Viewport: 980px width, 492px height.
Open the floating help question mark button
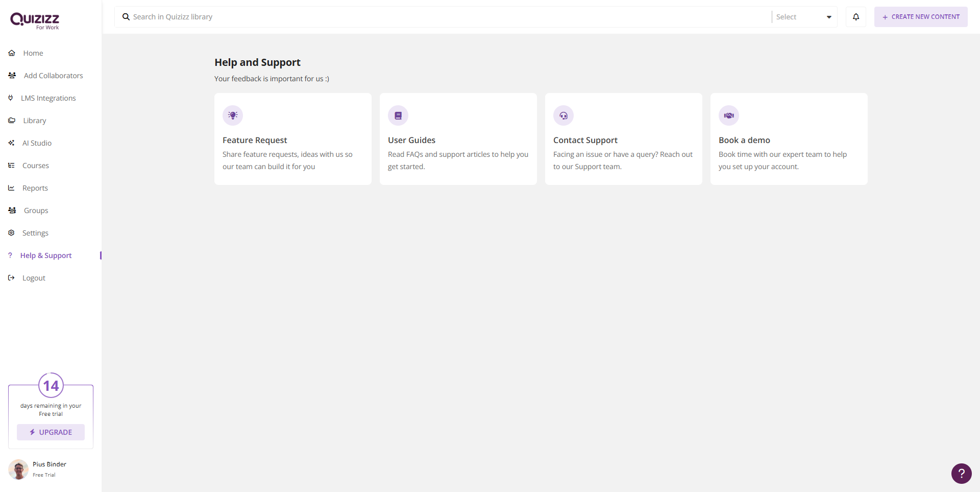tap(961, 473)
